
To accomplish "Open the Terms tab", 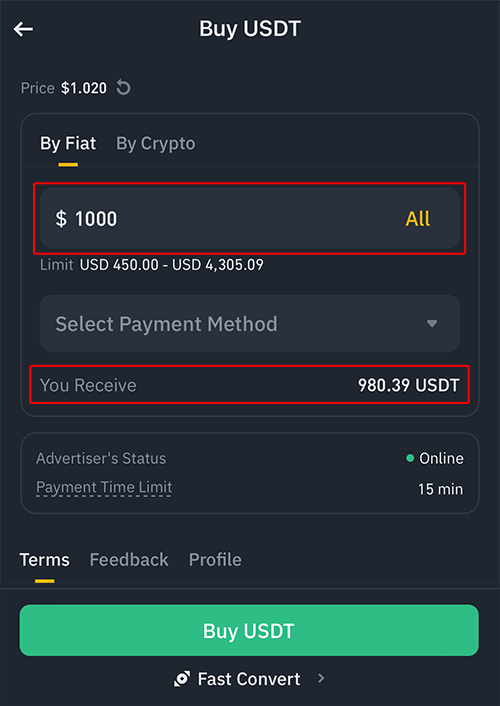I will click(x=45, y=560).
